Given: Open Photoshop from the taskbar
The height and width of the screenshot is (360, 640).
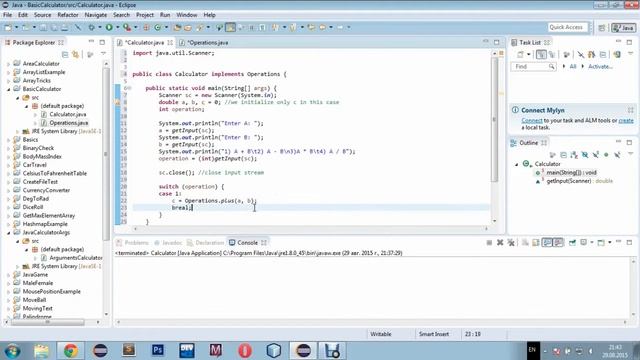Looking at the screenshot, I should 158,350.
